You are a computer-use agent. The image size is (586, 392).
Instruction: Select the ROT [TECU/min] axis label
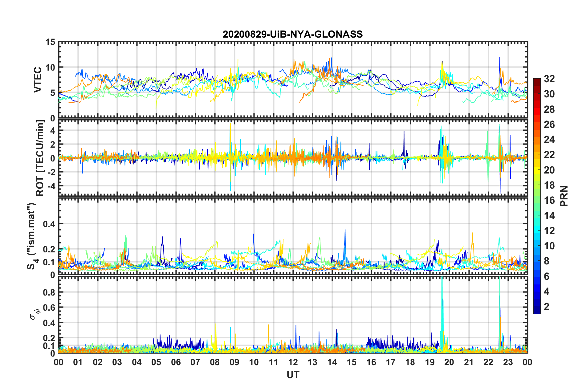coord(40,158)
